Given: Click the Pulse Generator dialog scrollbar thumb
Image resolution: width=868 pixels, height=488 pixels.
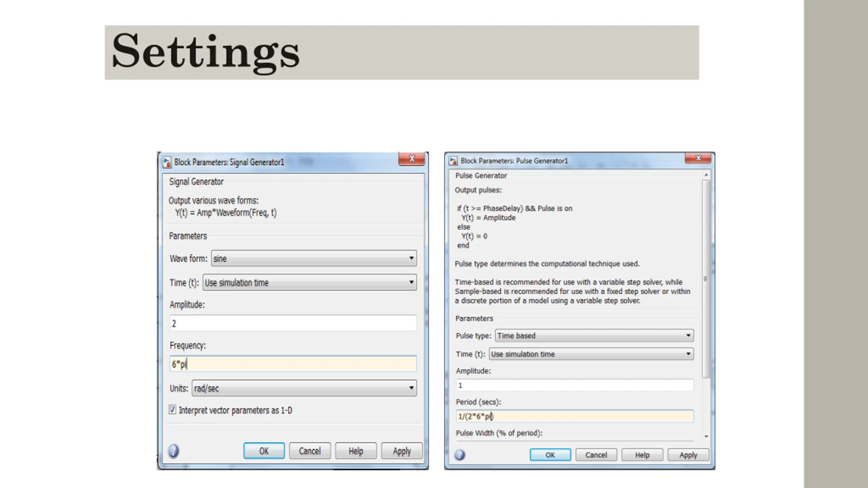Looking at the screenshot, I should click(706, 279).
